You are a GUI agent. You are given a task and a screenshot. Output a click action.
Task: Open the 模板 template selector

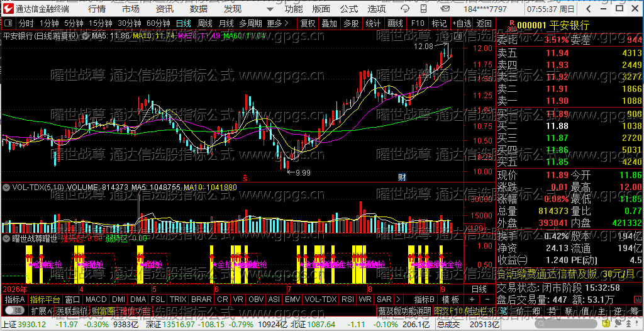[450, 300]
